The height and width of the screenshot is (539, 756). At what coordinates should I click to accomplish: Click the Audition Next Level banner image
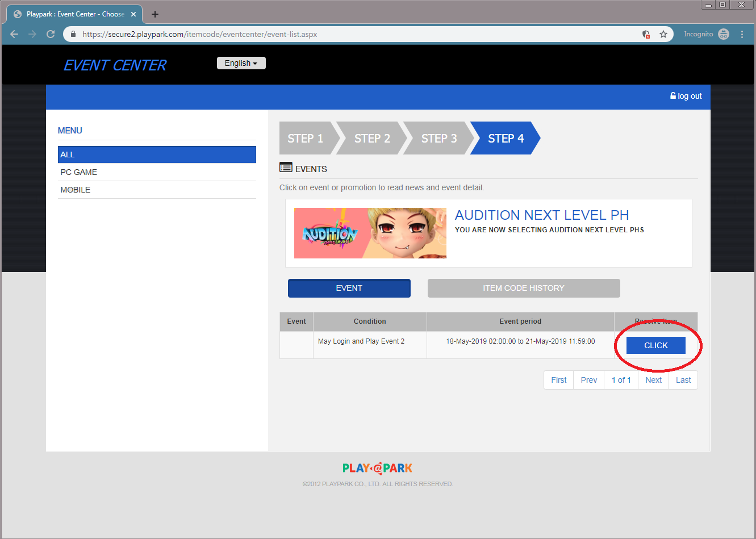(370, 233)
